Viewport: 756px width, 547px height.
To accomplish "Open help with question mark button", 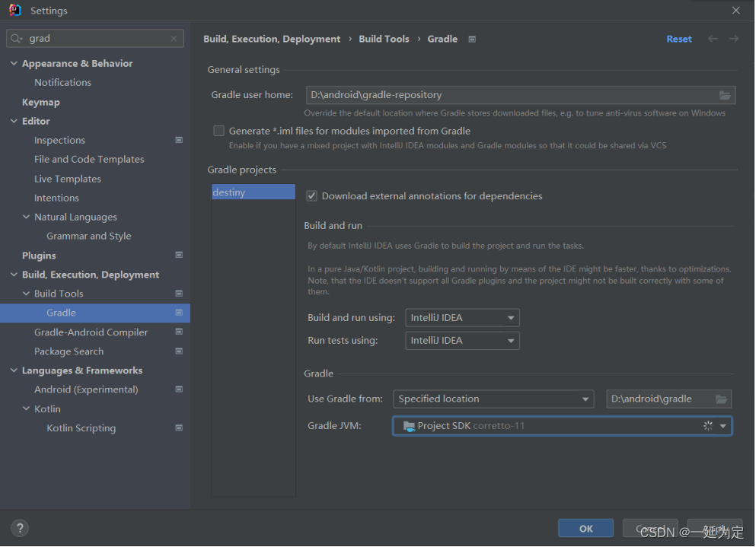I will pos(20,528).
